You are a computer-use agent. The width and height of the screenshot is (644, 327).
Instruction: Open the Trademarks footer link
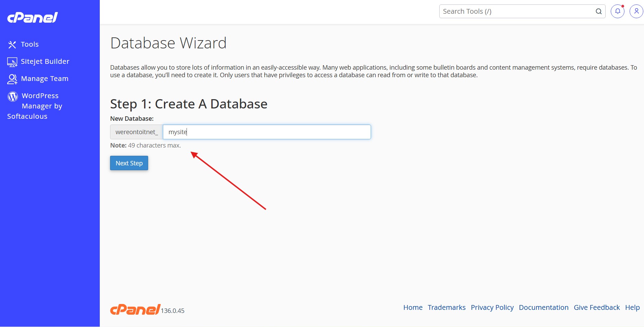click(446, 307)
